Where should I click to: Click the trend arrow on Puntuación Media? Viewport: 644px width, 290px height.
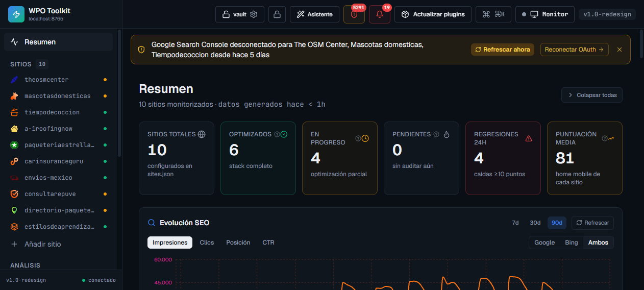(x=611, y=138)
